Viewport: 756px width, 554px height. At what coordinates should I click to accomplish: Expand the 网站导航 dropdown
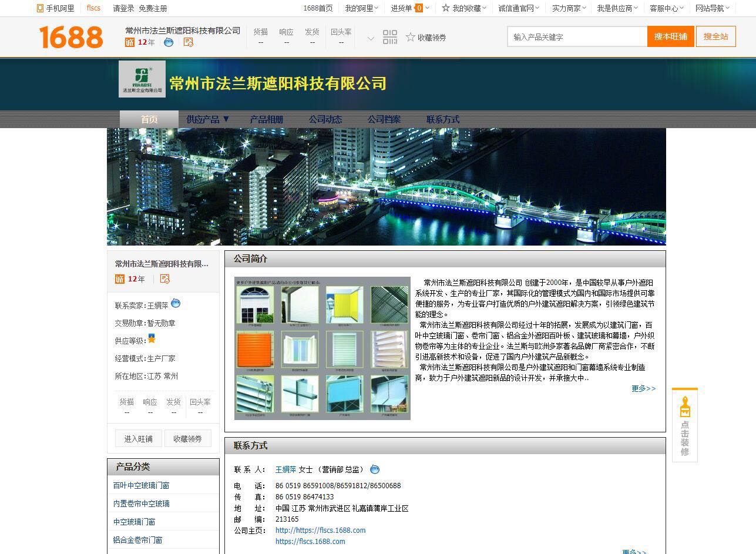point(712,8)
